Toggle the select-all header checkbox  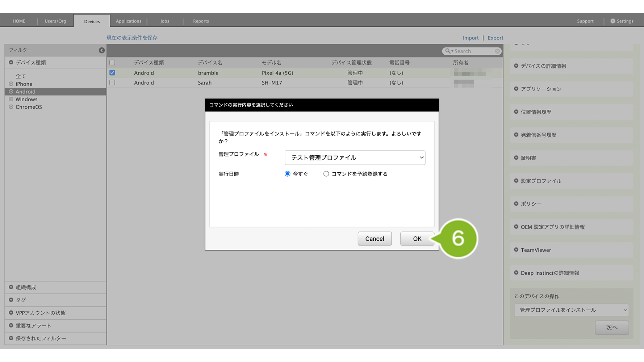tap(112, 63)
